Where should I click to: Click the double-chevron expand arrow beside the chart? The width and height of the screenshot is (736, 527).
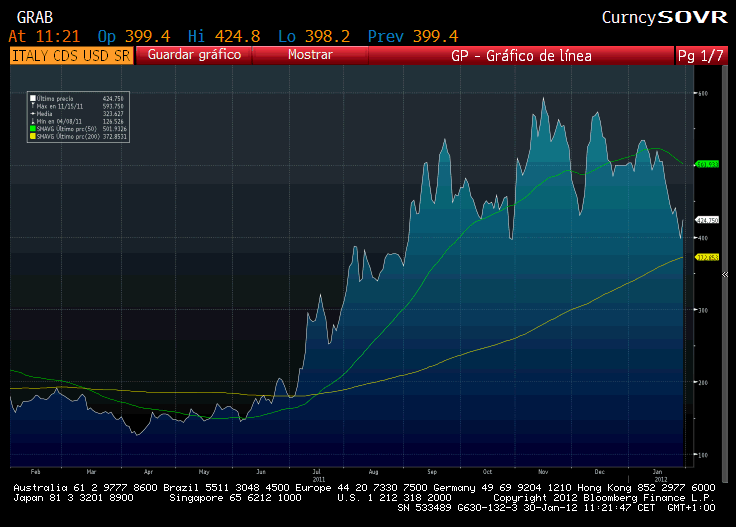pyautogui.click(x=725, y=275)
